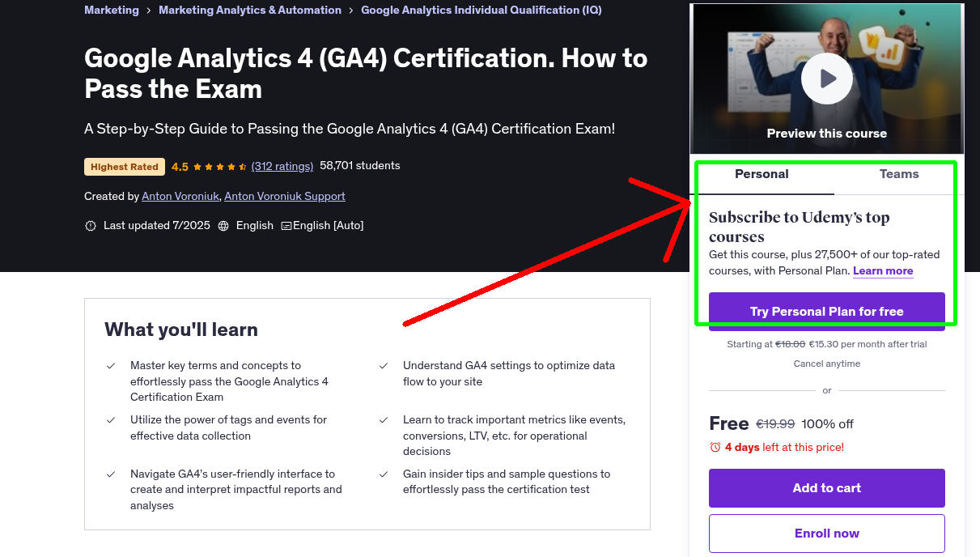The width and height of the screenshot is (980, 557).
Task: Click the last updated alert icon
Action: [x=91, y=226]
